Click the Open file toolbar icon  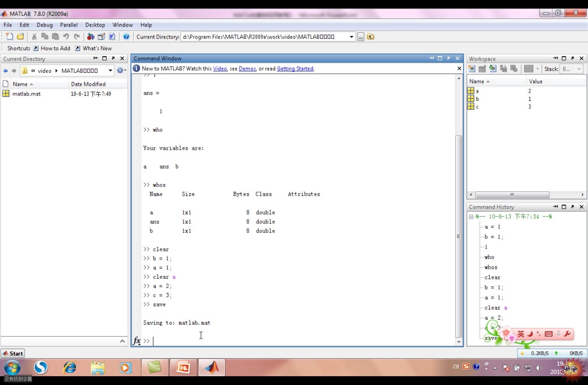click(21, 37)
